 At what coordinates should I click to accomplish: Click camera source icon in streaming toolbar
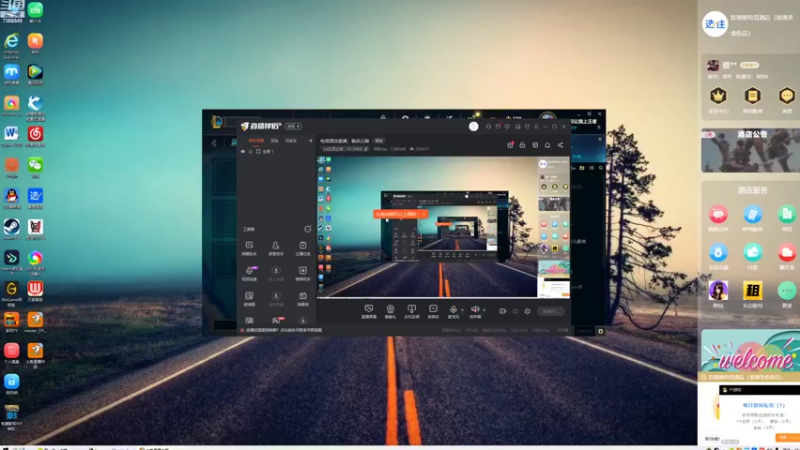(x=390, y=309)
